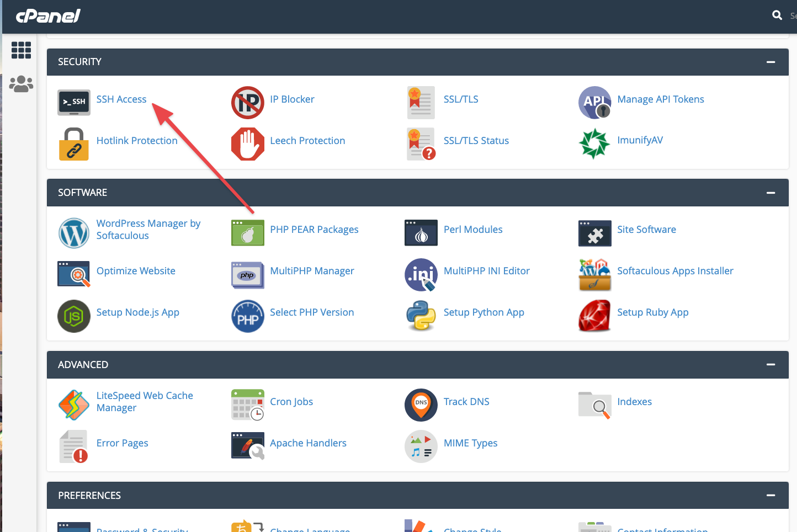Screen dimensions: 797x532
Task: Open the sidebar User Manager people icon
Action: (x=21, y=84)
